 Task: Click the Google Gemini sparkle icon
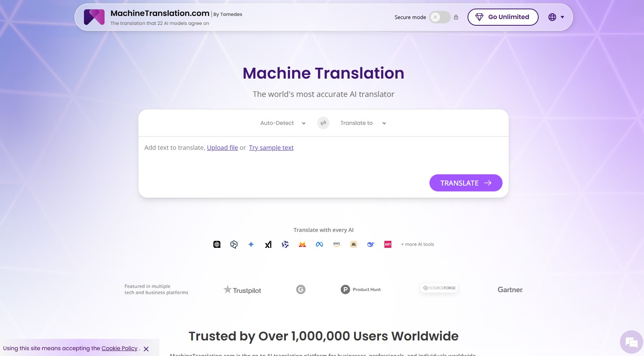point(251,244)
